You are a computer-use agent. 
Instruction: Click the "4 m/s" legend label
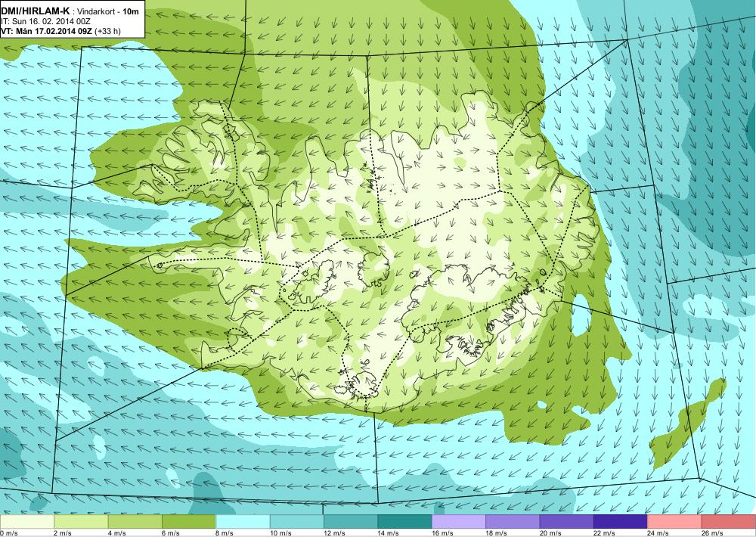click(116, 533)
